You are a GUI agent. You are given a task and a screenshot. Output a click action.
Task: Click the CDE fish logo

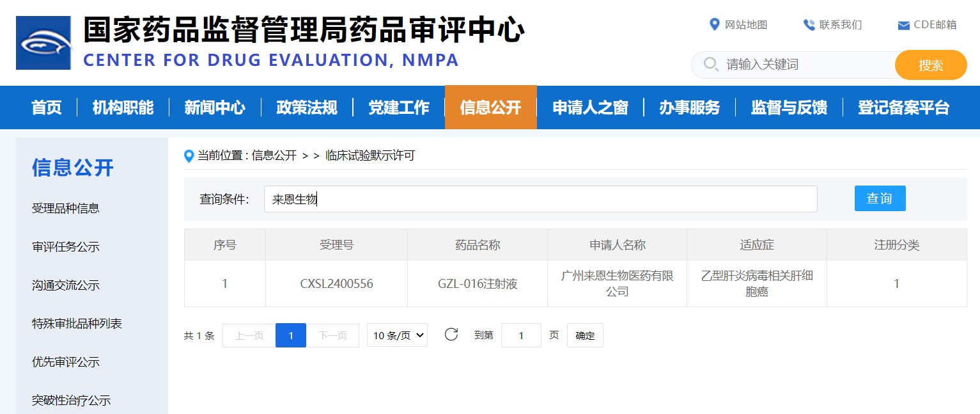click(43, 43)
